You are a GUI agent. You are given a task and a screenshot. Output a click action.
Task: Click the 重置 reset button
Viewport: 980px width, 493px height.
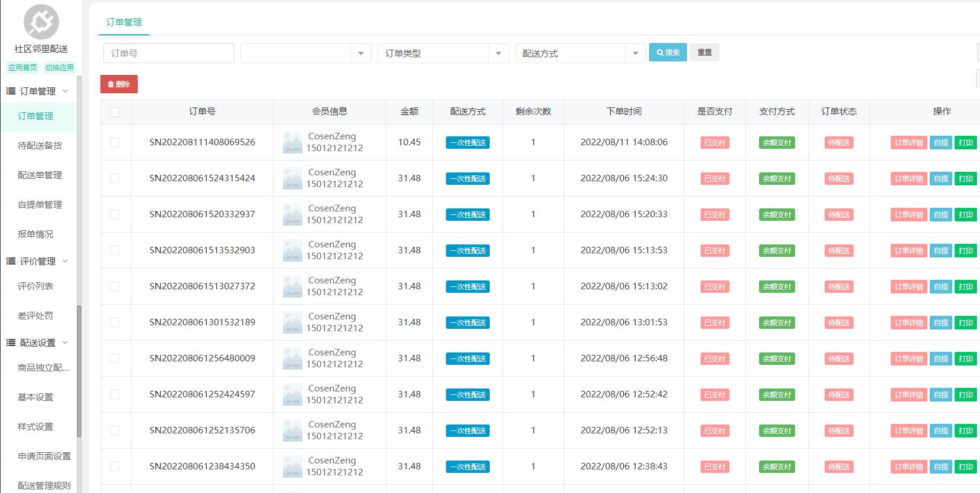click(705, 53)
